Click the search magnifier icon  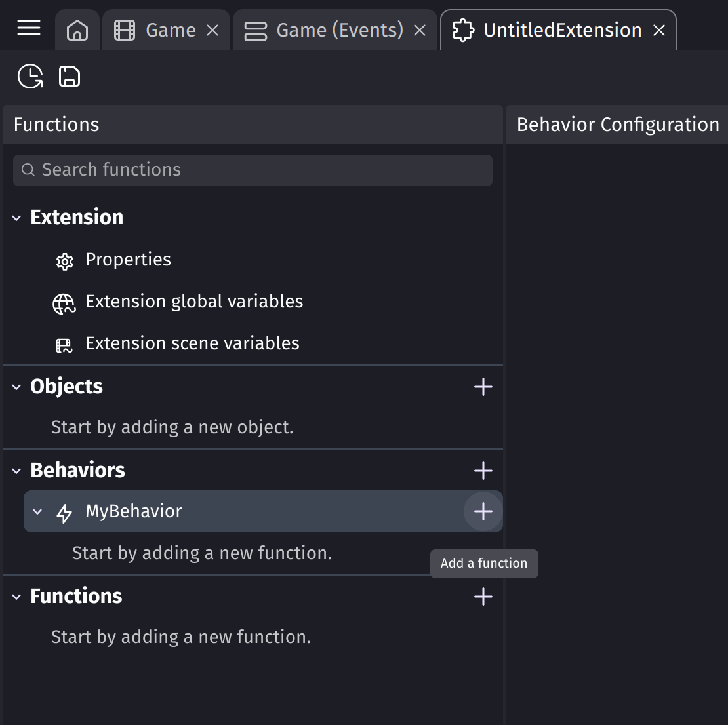[28, 170]
